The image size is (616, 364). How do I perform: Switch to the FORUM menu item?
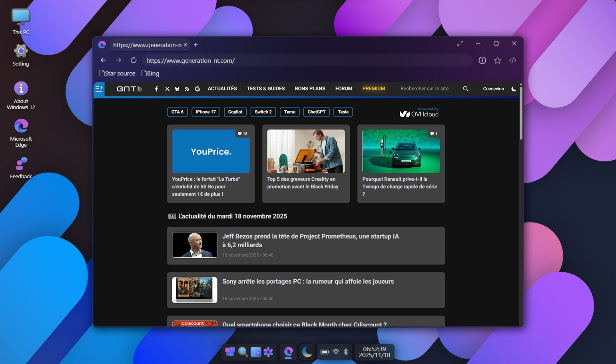343,89
